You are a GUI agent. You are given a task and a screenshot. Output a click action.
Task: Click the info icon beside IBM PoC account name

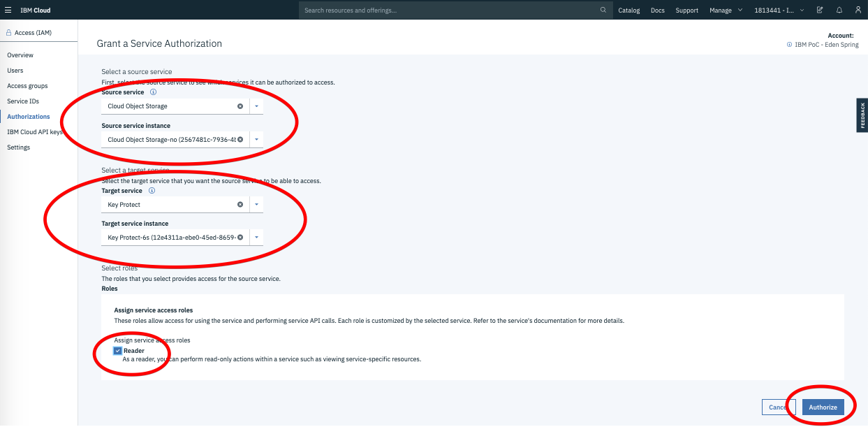789,45
